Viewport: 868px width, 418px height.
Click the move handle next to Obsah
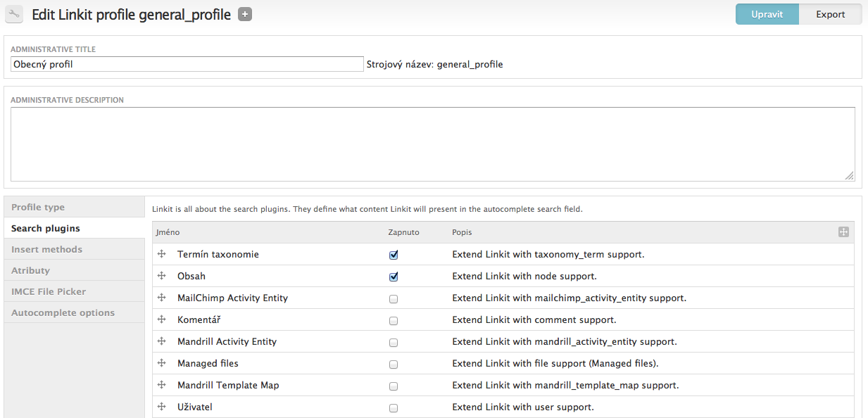161,276
